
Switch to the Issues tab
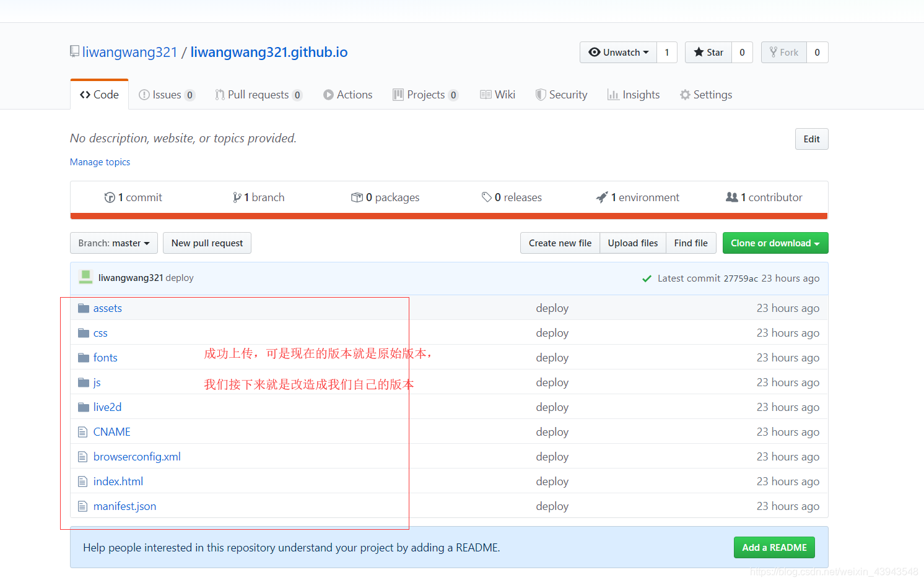coord(167,95)
